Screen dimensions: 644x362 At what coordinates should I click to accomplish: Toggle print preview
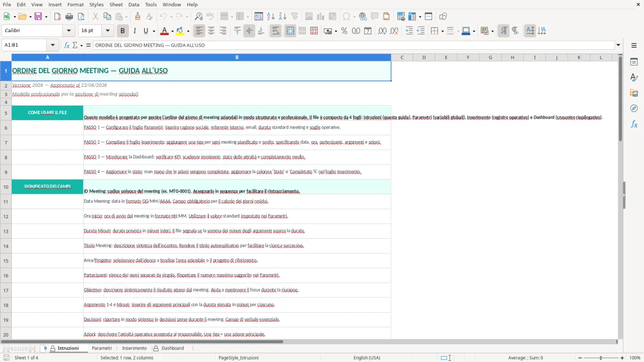[x=80, y=17]
